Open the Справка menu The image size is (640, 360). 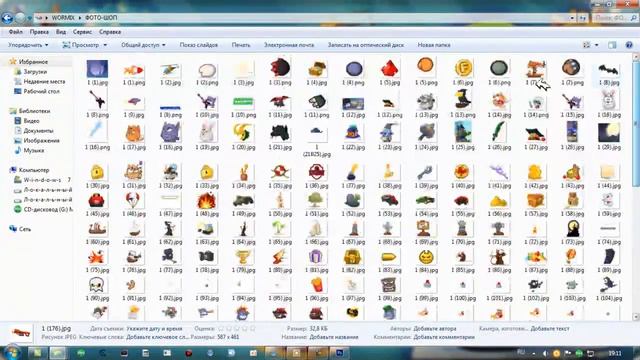(x=110, y=32)
